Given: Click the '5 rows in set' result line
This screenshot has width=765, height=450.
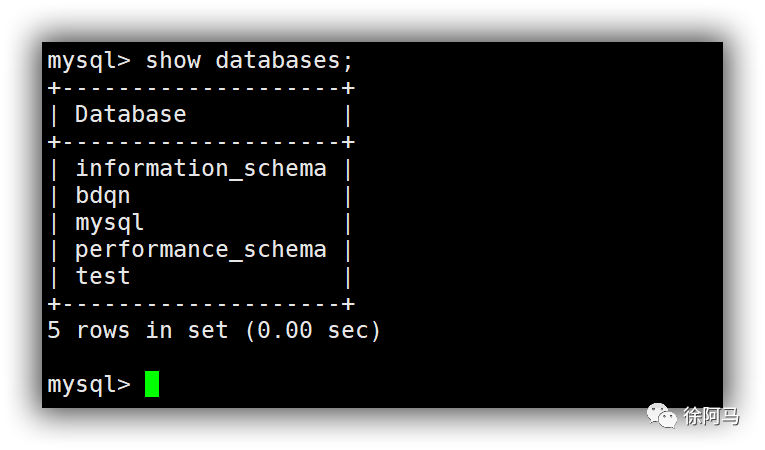Looking at the screenshot, I should (x=138, y=330).
